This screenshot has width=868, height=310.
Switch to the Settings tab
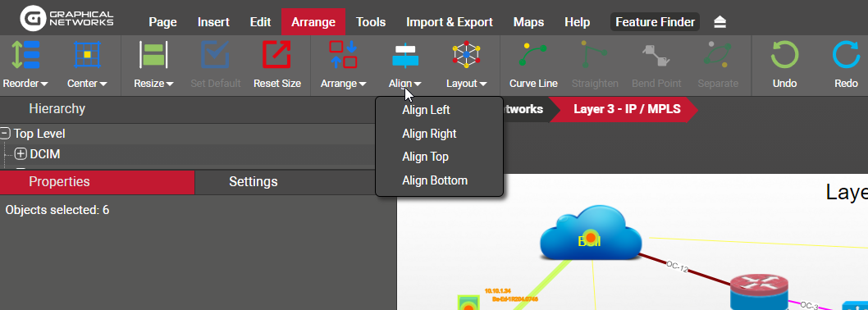(x=253, y=181)
